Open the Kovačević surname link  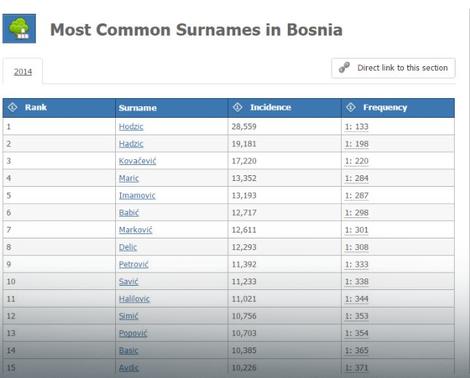coord(137,161)
